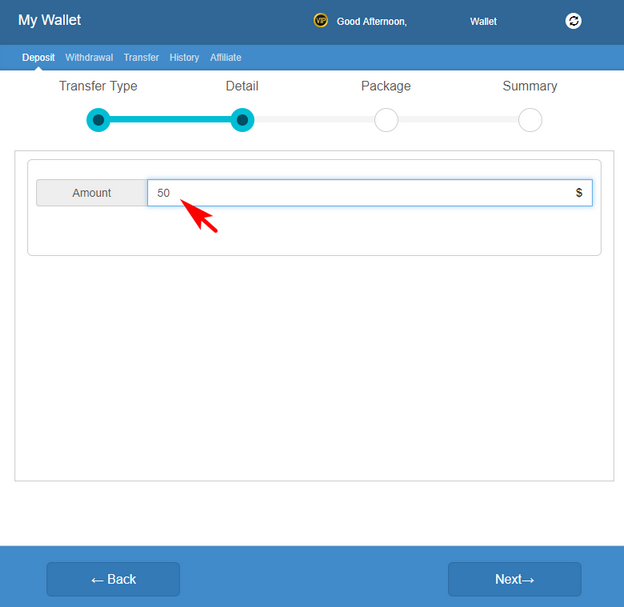Jump to the Package step circle

point(386,120)
